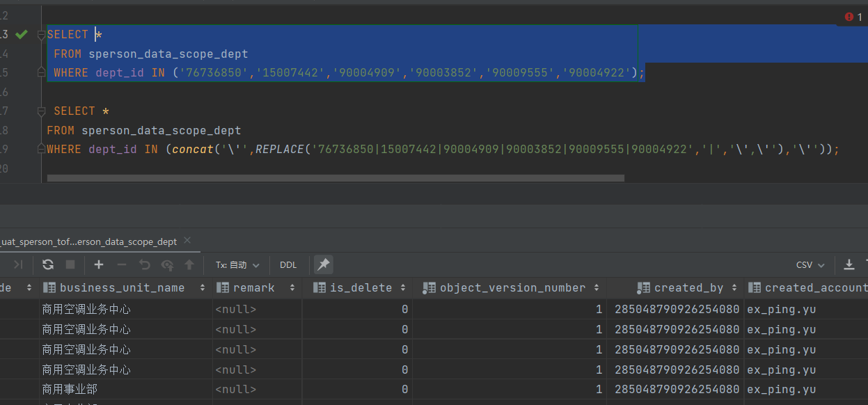Select first row created_by value 285048790926254080
868x405 pixels.
point(677,309)
